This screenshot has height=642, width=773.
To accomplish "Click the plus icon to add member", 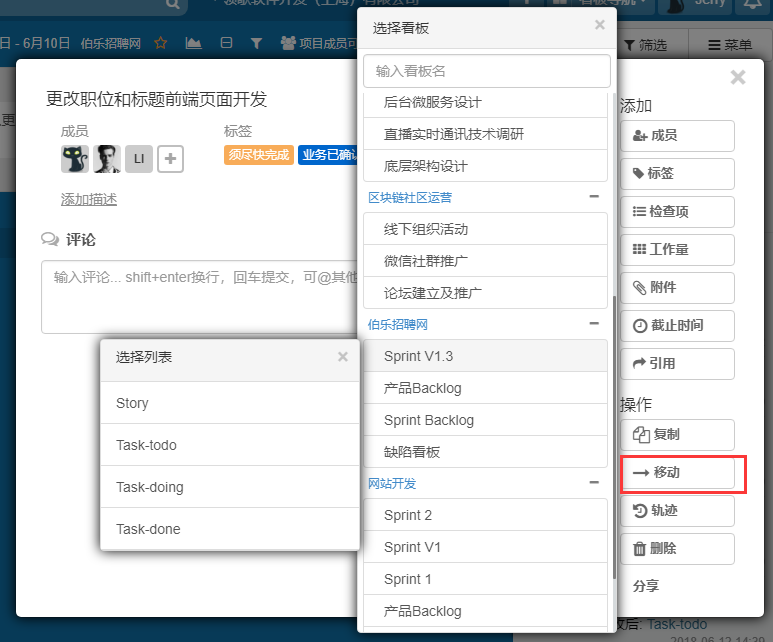I will click(170, 159).
